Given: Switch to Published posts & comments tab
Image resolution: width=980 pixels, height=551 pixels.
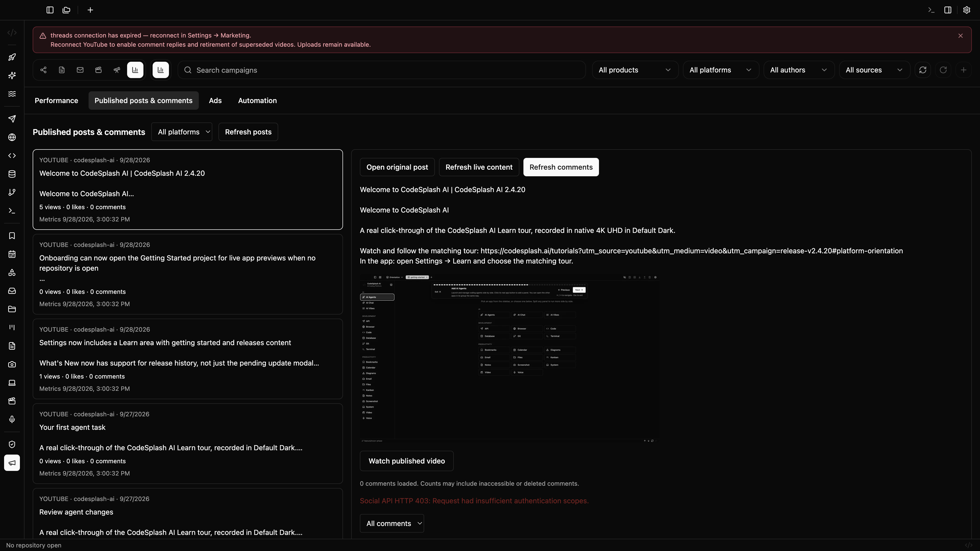Looking at the screenshot, I should 143,101.
